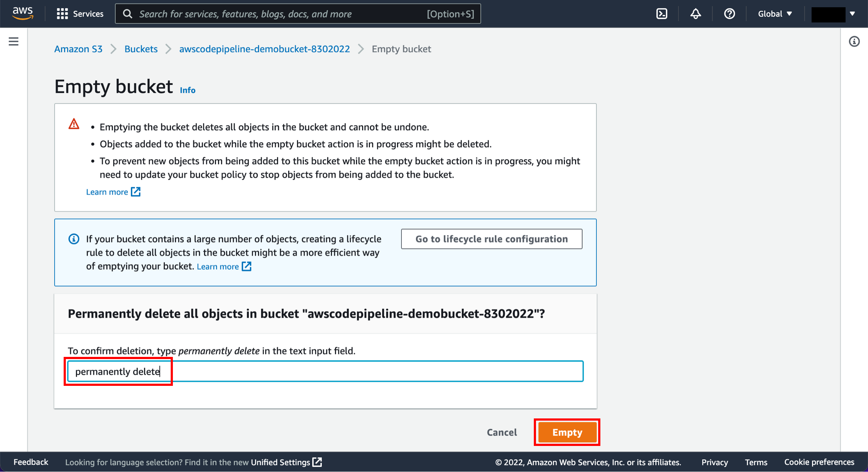Click external-link icon after warning Learn more
The height and width of the screenshot is (472, 868).
136,192
